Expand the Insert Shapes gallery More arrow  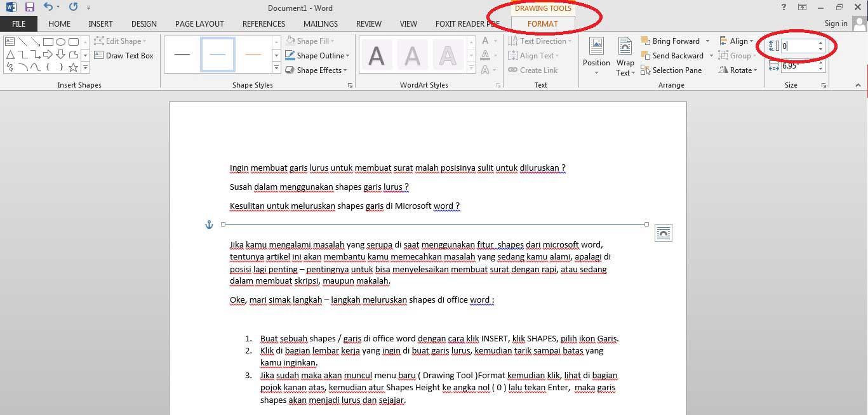[x=85, y=67]
